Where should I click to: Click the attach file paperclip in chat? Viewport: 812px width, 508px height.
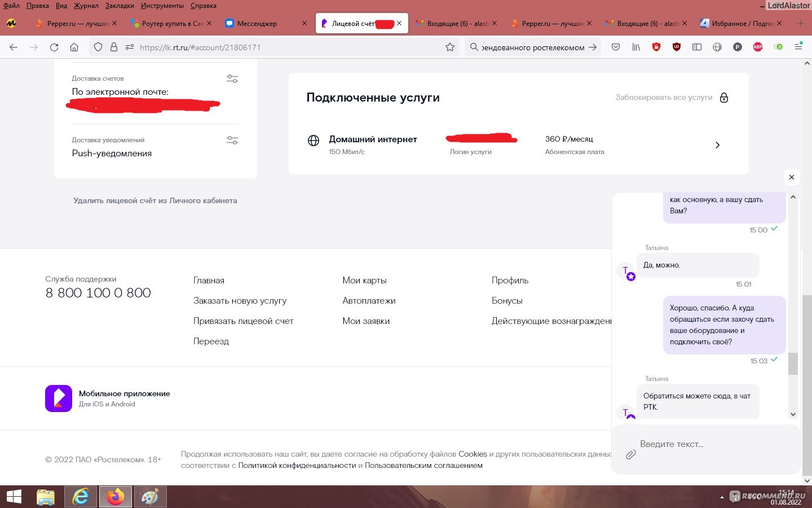coord(631,454)
